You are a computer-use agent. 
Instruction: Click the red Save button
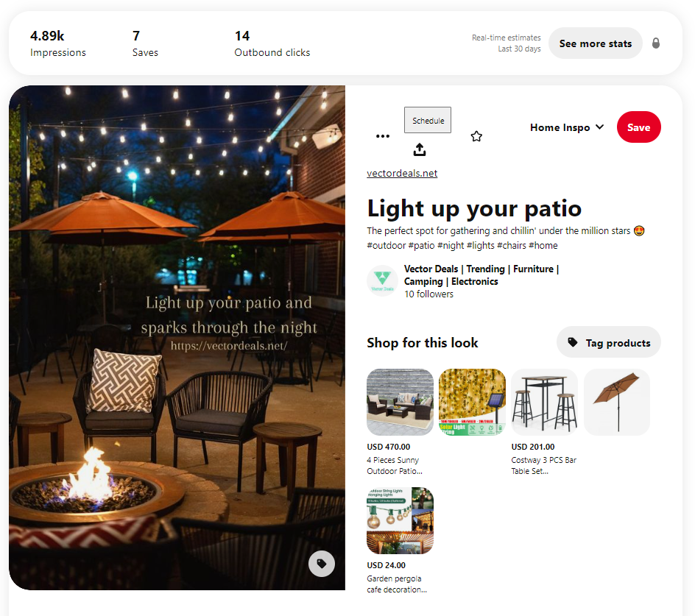click(x=639, y=127)
